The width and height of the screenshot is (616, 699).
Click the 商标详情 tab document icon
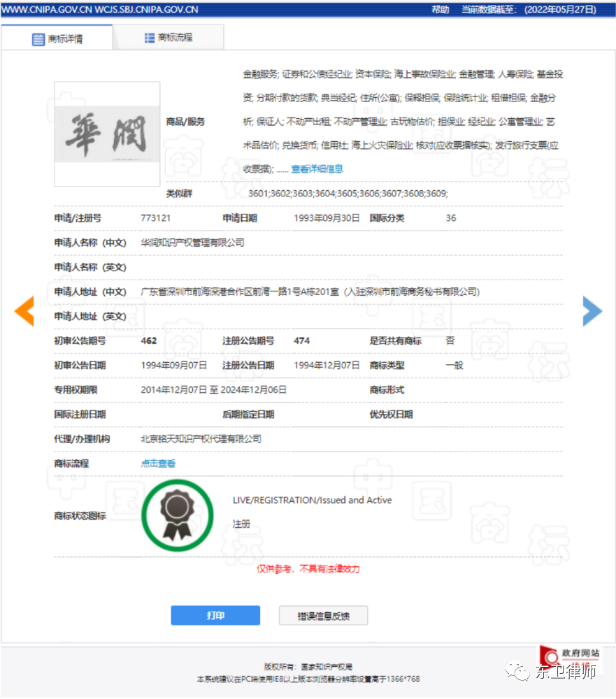[38, 39]
